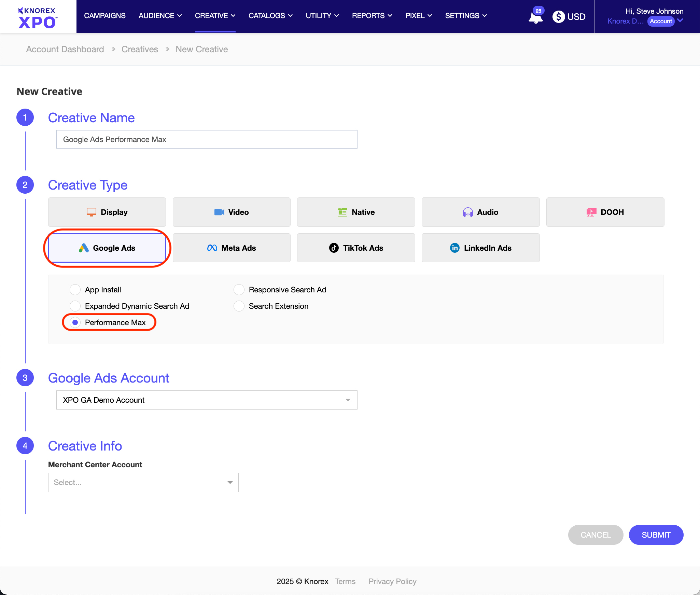The image size is (700, 595).
Task: Click the Creative Name text field
Action: 206,139
